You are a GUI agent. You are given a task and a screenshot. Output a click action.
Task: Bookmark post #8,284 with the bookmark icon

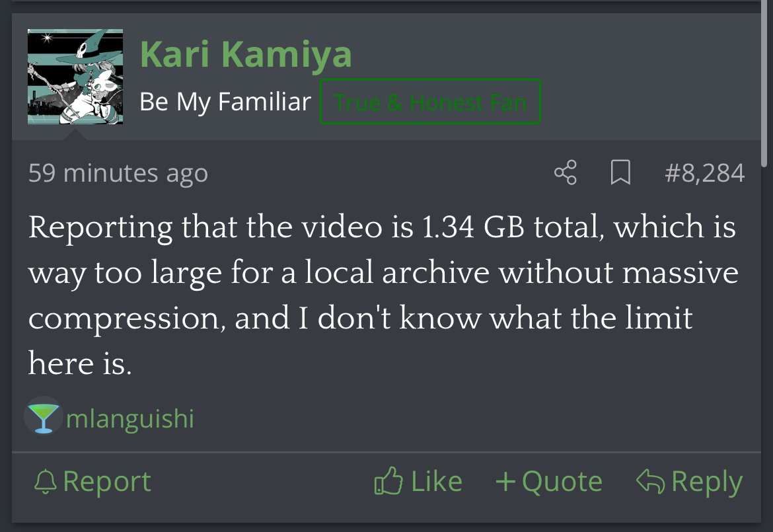tap(620, 174)
